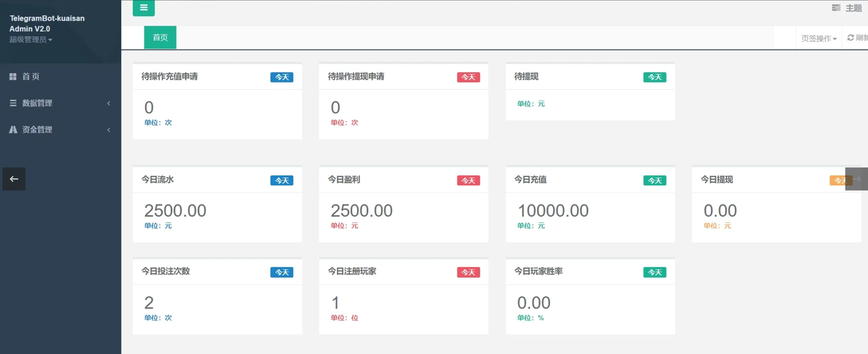
Task: Open 页签操作 tab operations dropdown
Action: (819, 38)
